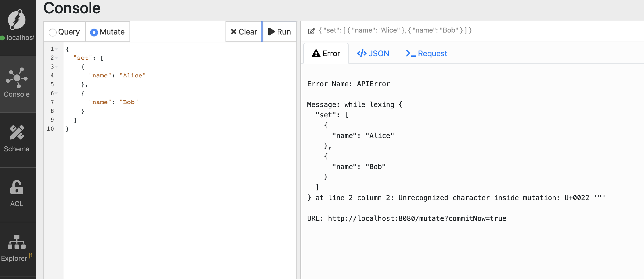The image size is (644, 279).
Task: Click the green localhost connection status dot
Action: click(x=2, y=38)
